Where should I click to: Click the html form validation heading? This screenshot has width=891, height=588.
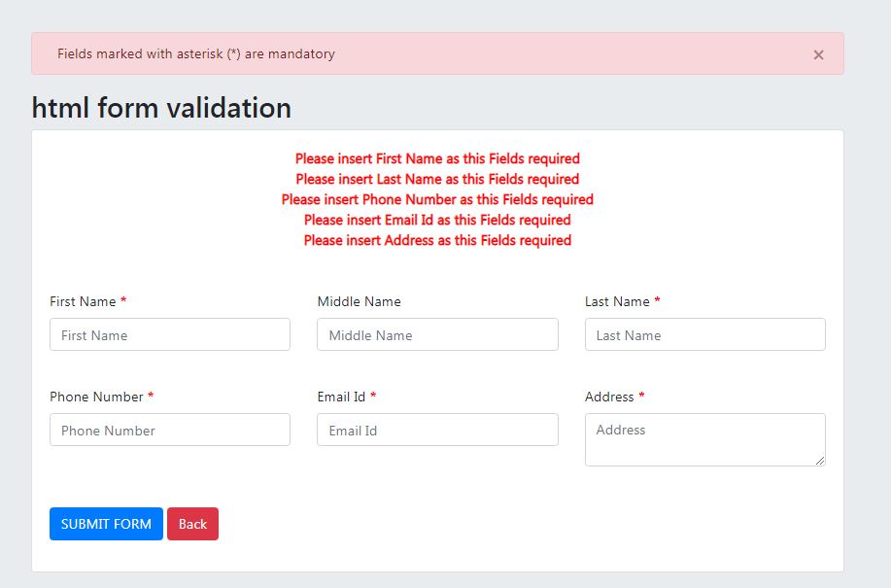pyautogui.click(x=160, y=108)
